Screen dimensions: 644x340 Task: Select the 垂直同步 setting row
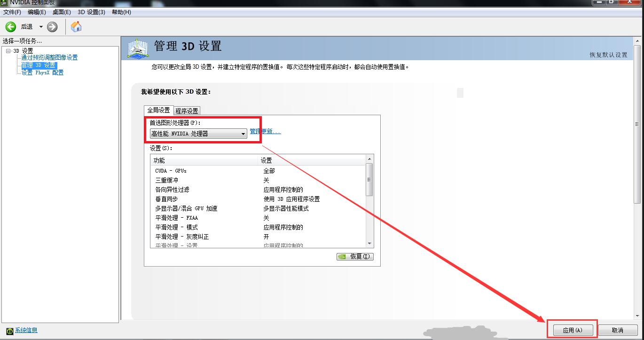pos(258,199)
